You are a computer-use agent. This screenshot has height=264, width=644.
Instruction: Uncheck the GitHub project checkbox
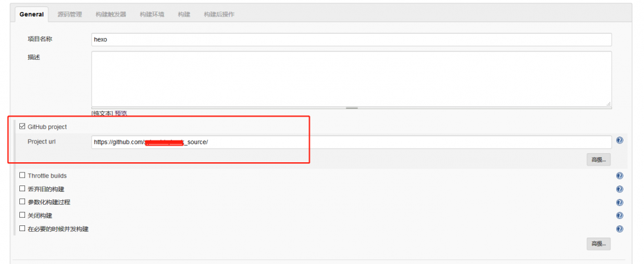(x=22, y=126)
